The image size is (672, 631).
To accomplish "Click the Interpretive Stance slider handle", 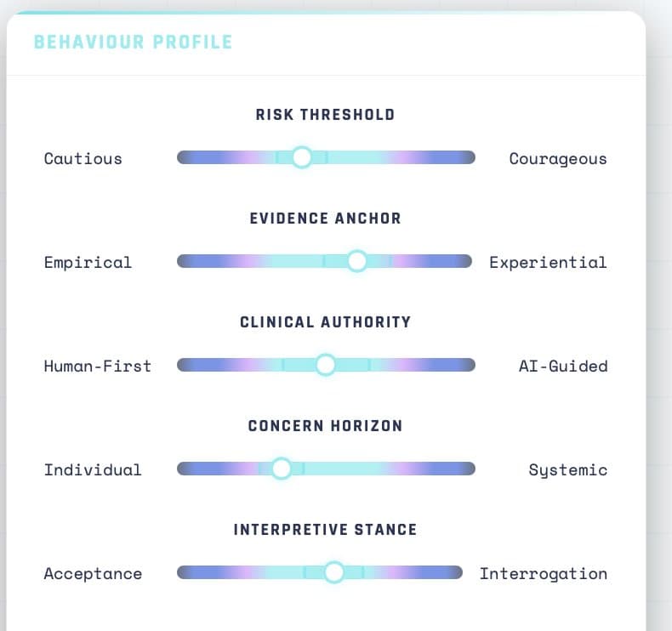I will click(x=333, y=572).
